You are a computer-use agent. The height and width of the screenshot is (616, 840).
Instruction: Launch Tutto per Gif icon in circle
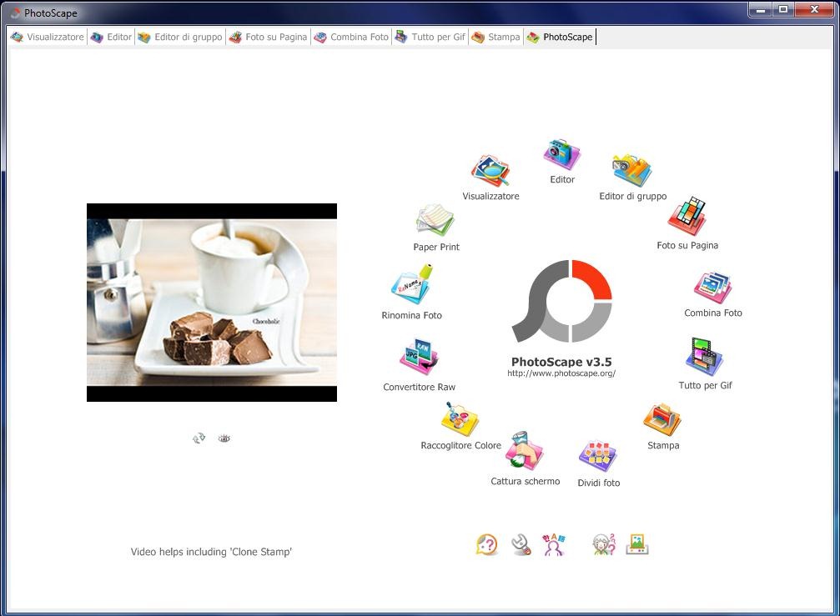click(705, 357)
